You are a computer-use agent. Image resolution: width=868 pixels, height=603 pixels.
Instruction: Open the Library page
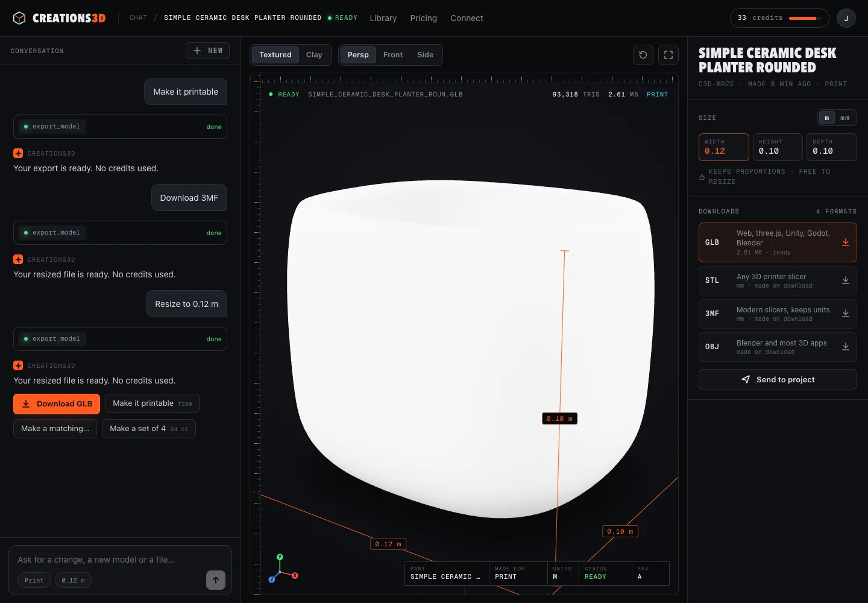point(383,18)
